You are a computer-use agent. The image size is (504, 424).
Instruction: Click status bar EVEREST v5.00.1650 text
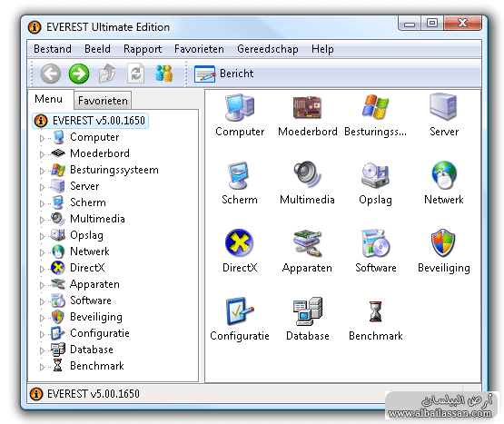point(94,394)
